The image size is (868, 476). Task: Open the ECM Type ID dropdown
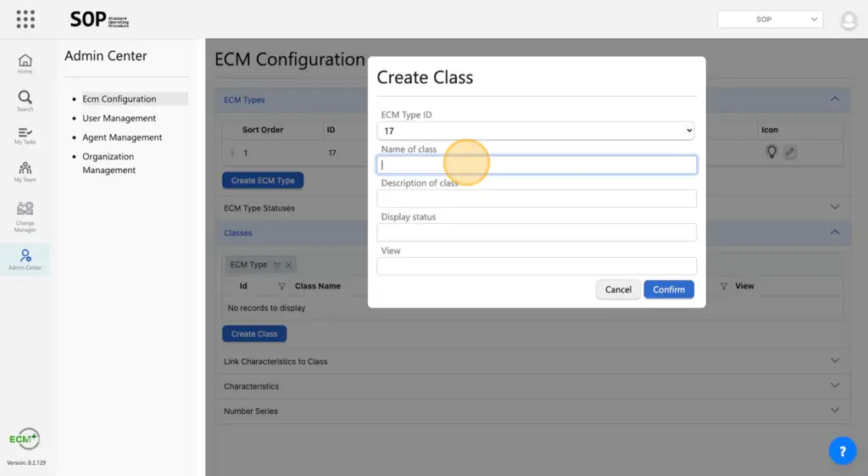point(536,132)
